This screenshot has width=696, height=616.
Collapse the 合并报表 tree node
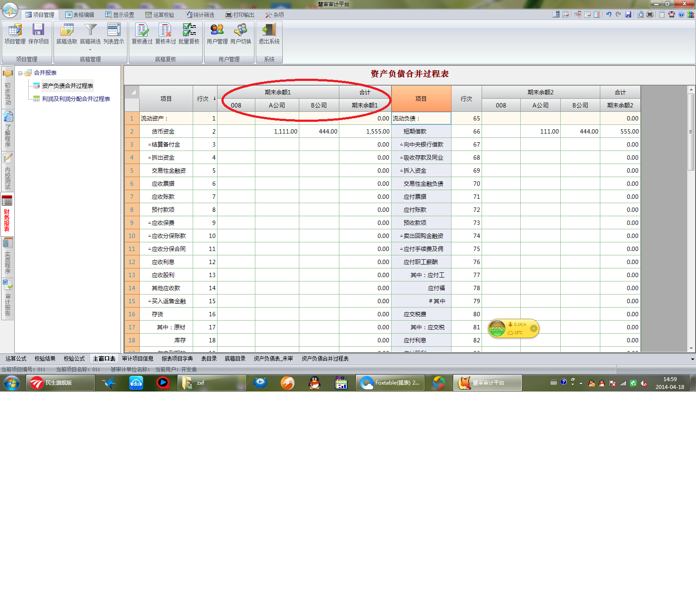pyautogui.click(x=20, y=73)
